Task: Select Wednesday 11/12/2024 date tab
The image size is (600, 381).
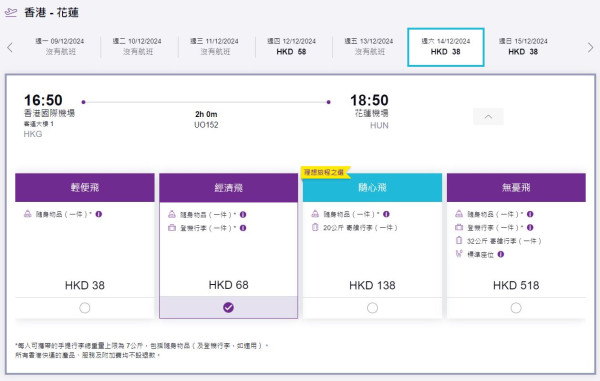Action: (214, 46)
